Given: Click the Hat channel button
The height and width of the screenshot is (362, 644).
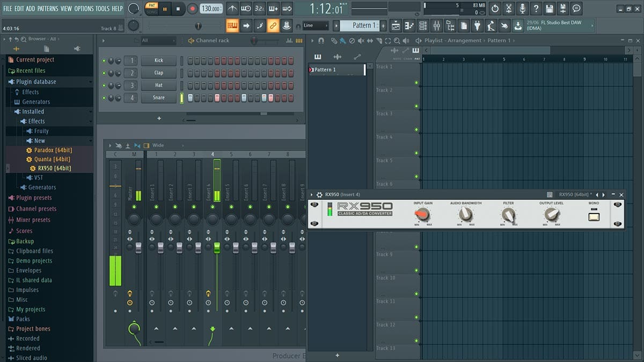Looking at the screenshot, I should pos(159,85).
